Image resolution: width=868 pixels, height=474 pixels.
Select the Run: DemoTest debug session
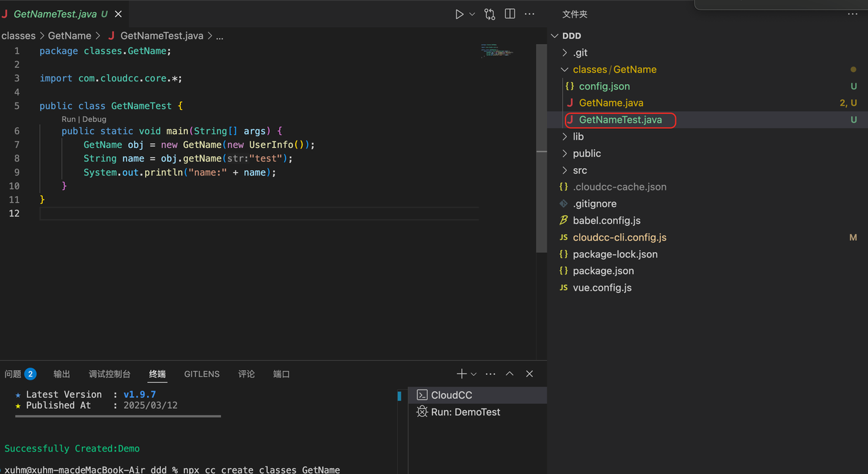coord(465,412)
